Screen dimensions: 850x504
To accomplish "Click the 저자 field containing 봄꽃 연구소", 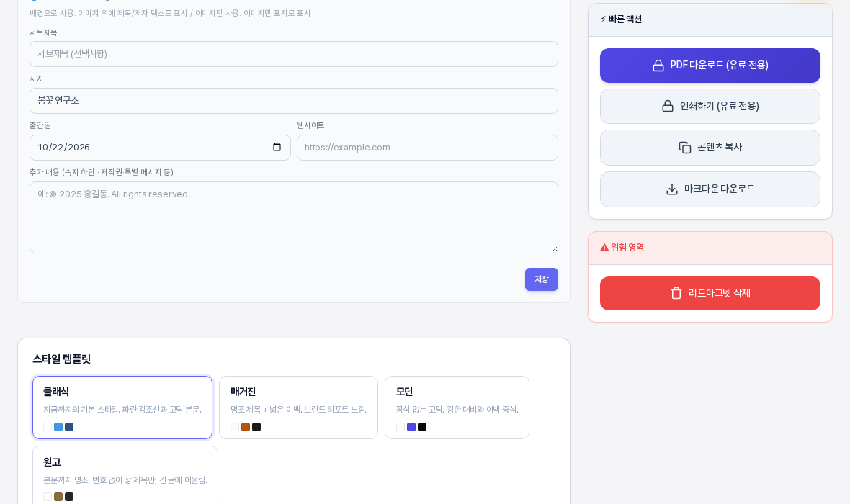I will [294, 101].
